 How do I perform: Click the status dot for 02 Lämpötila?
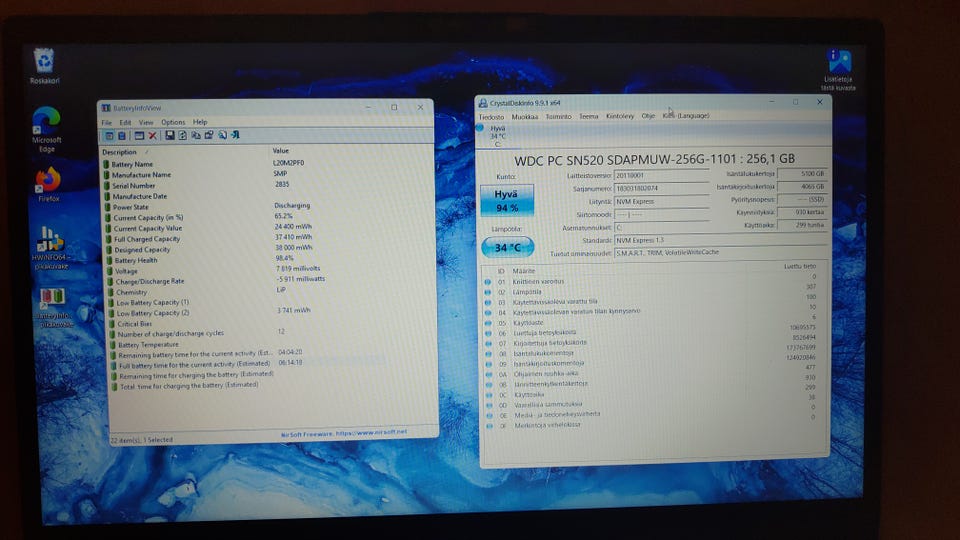coord(487,292)
